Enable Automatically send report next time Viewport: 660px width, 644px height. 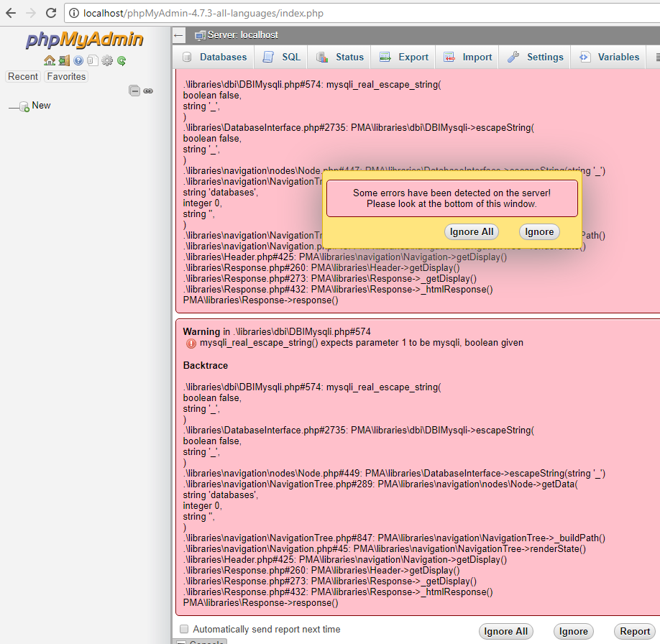click(x=184, y=629)
